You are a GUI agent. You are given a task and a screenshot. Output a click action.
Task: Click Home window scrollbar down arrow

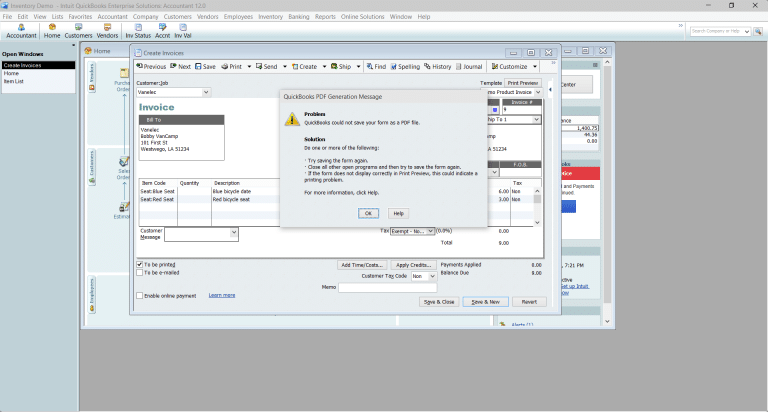pyautogui.click(x=607, y=322)
